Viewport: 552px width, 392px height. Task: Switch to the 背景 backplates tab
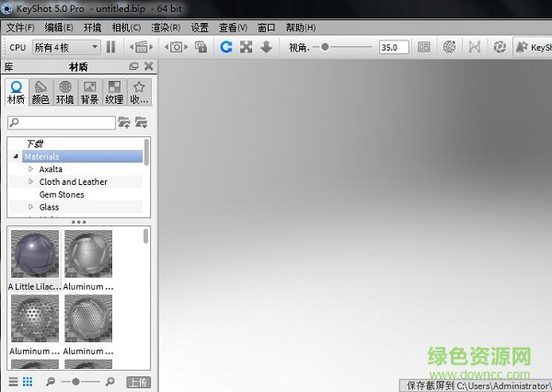(x=90, y=92)
